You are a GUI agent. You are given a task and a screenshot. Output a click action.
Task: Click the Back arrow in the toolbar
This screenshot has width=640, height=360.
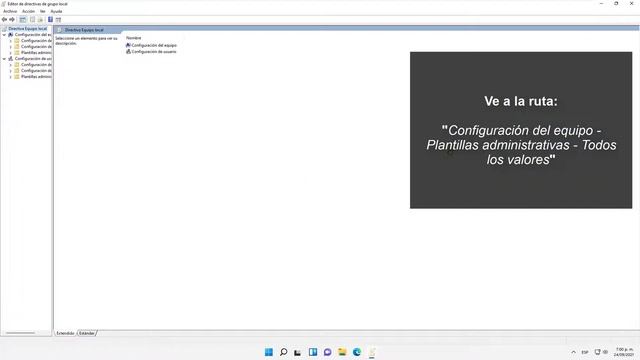[4, 20]
